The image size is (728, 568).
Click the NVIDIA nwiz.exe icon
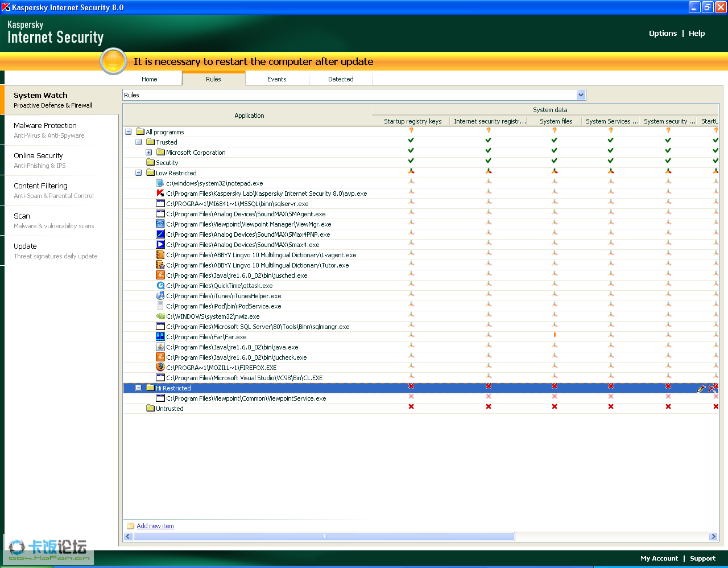click(x=160, y=316)
